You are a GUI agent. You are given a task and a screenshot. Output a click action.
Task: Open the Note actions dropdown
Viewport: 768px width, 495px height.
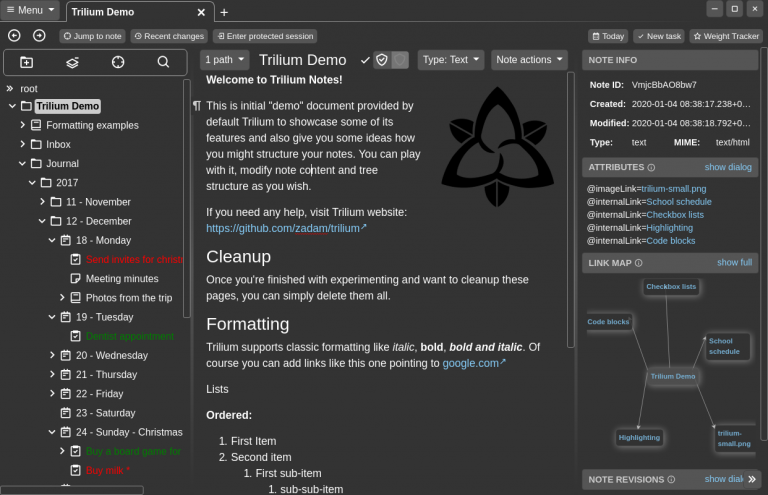pyautogui.click(x=530, y=60)
